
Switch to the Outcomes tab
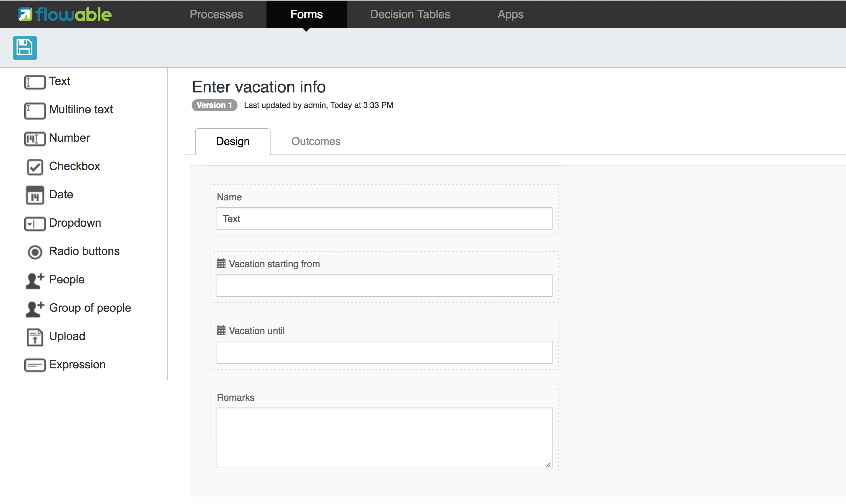pos(316,141)
